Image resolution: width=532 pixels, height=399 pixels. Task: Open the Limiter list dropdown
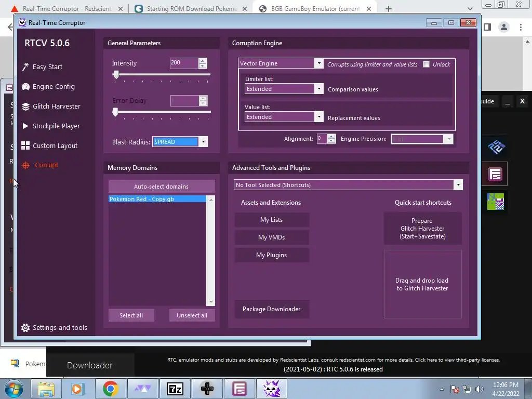318,89
